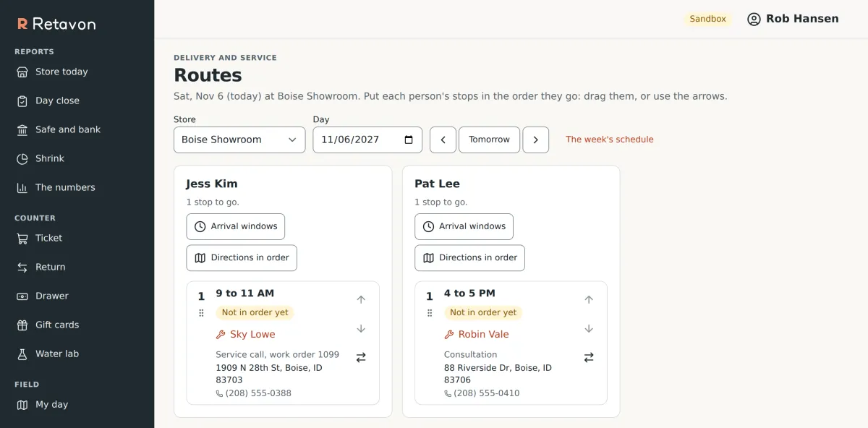868x428 pixels.
Task: Click the Sandbox badge
Action: click(x=707, y=19)
